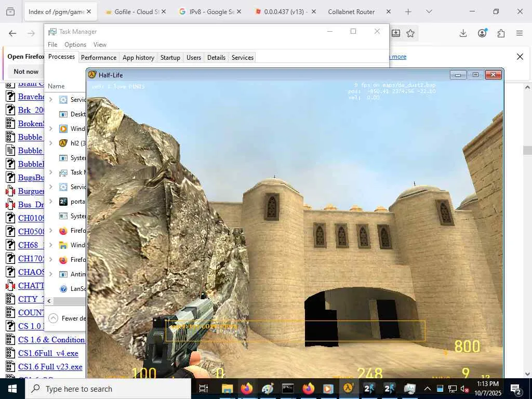Viewport: 532px width, 399px height.
Task: Switch to the Performance tab
Action: [x=98, y=57]
